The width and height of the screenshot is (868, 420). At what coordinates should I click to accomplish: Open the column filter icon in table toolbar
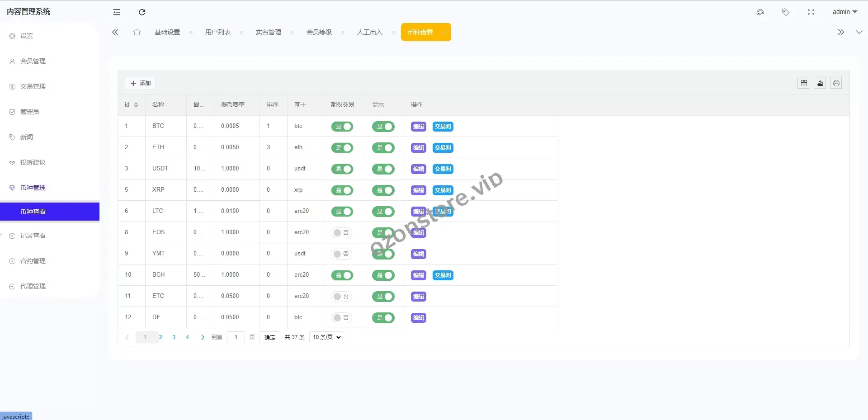pyautogui.click(x=804, y=83)
